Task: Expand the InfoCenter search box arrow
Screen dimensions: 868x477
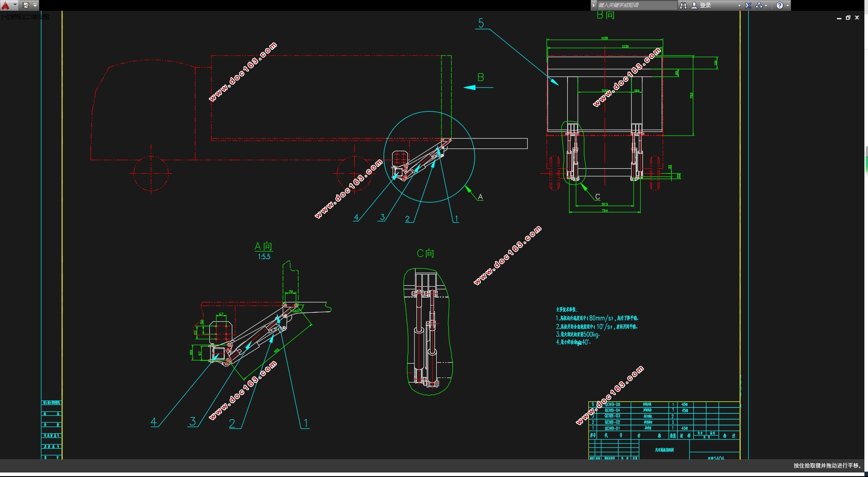Action: tap(593, 5)
